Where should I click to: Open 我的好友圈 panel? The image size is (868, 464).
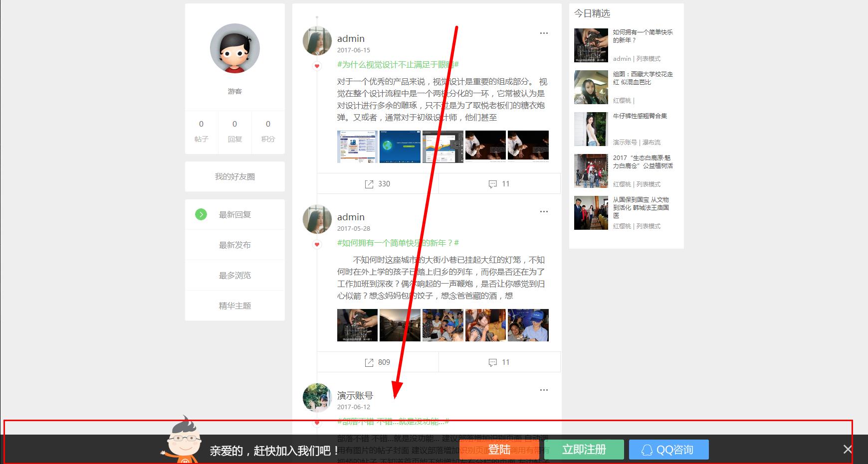(x=235, y=176)
